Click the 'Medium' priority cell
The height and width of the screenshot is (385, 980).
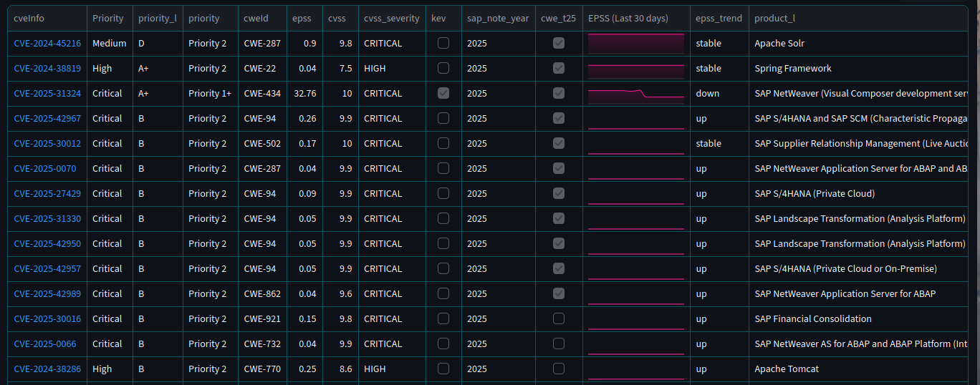coord(109,44)
